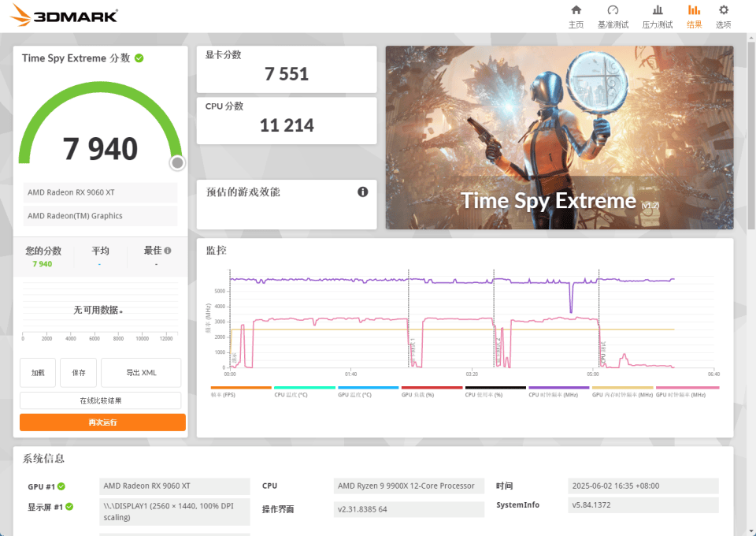Select the 结果 results tab

(x=694, y=17)
